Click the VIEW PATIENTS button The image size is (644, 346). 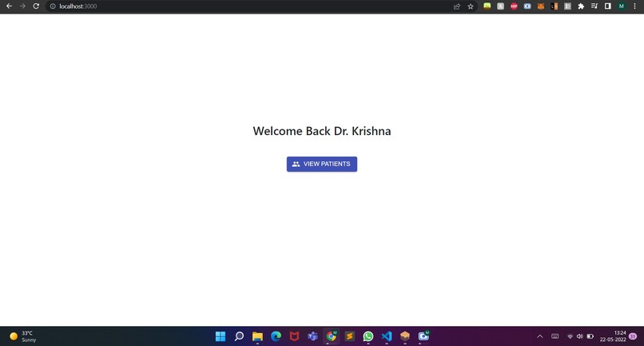pyautogui.click(x=321, y=164)
